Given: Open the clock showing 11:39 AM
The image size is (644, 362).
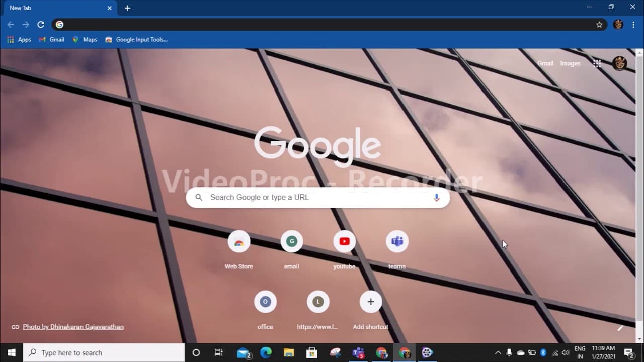Looking at the screenshot, I should click(x=603, y=352).
